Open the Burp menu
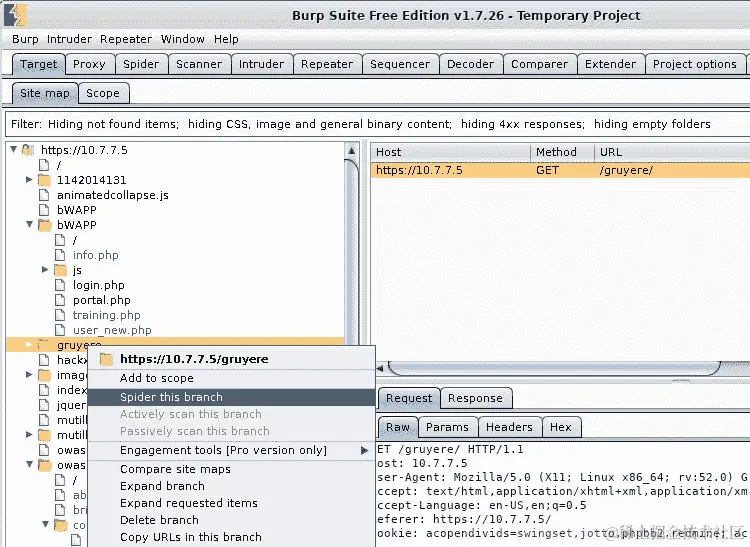750x547 pixels. pos(25,39)
